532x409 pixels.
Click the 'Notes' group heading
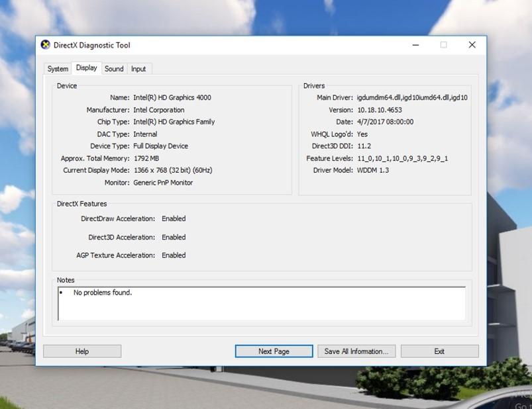[x=66, y=280]
